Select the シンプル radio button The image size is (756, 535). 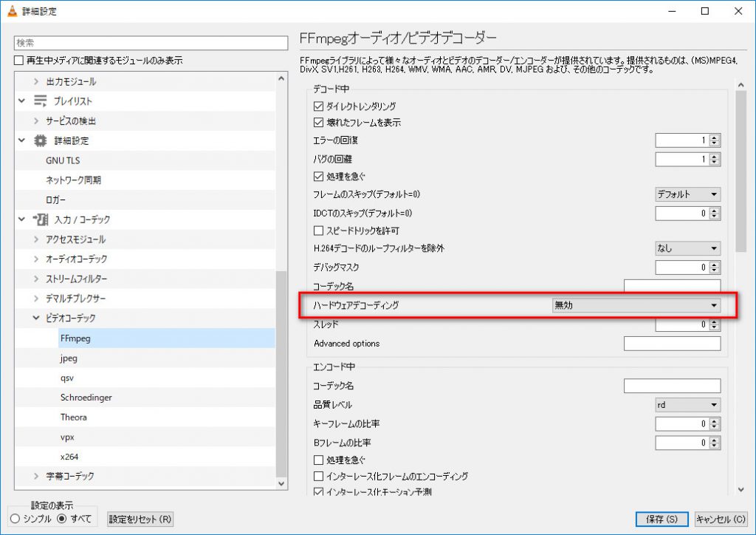click(x=15, y=519)
